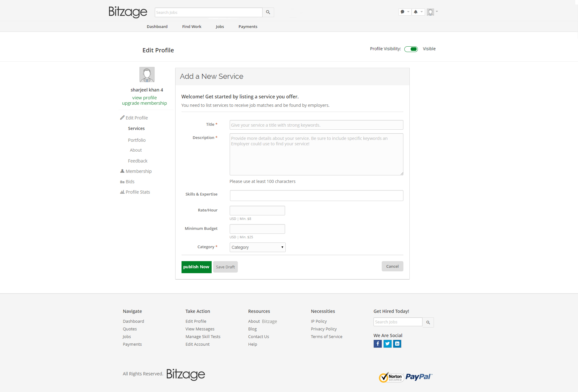Go to the Payments nav tab
This screenshot has width=578, height=392.
click(248, 26)
